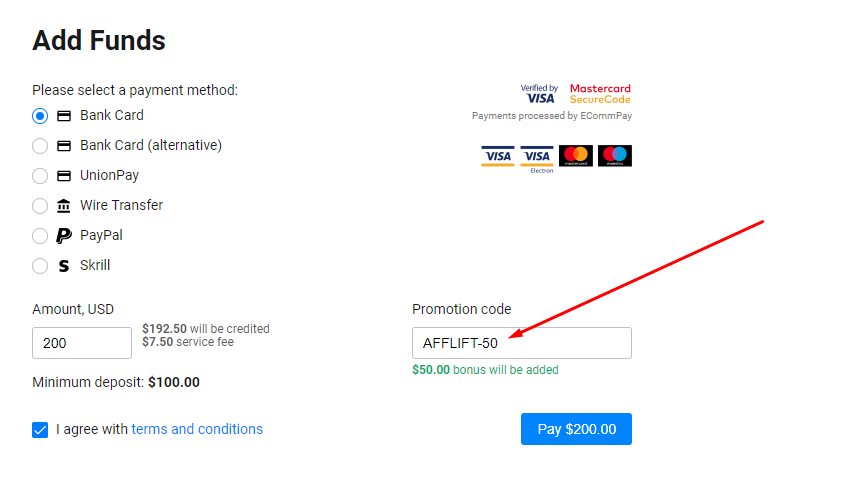This screenshot has height=483, width=868.
Task: Choose the UnionPay radio option
Action: pos(40,176)
